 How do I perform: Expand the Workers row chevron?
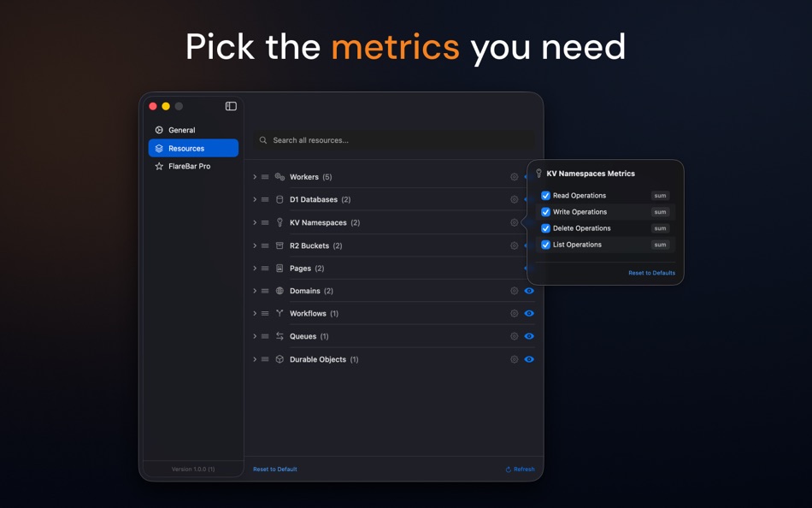pos(255,177)
